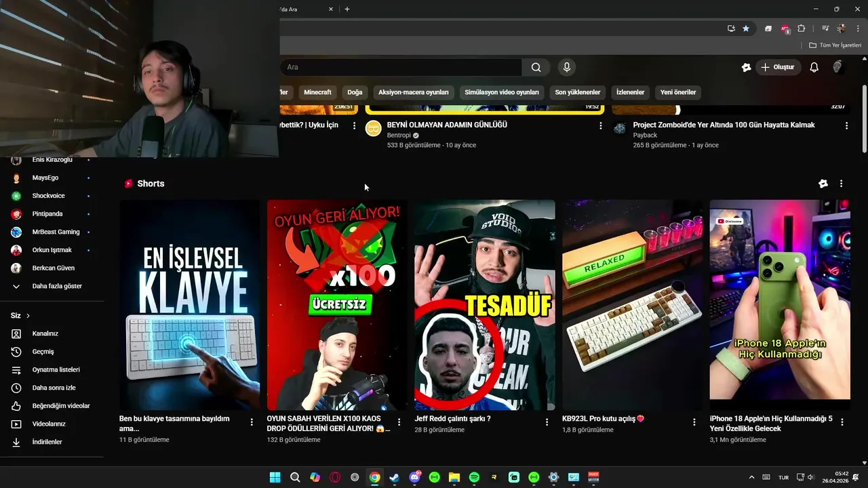The height and width of the screenshot is (488, 868).
Task: Select Simülasyon video oyunları filter chip
Action: pos(502,92)
